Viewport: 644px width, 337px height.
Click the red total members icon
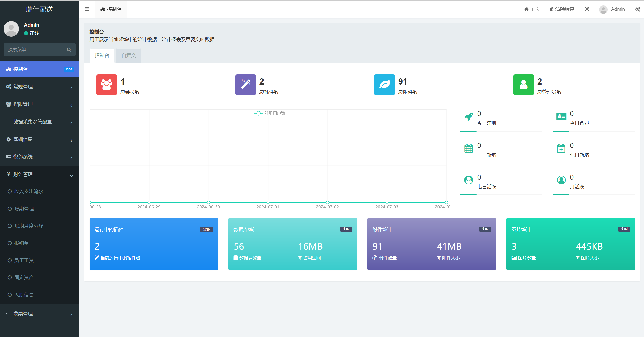(106, 85)
